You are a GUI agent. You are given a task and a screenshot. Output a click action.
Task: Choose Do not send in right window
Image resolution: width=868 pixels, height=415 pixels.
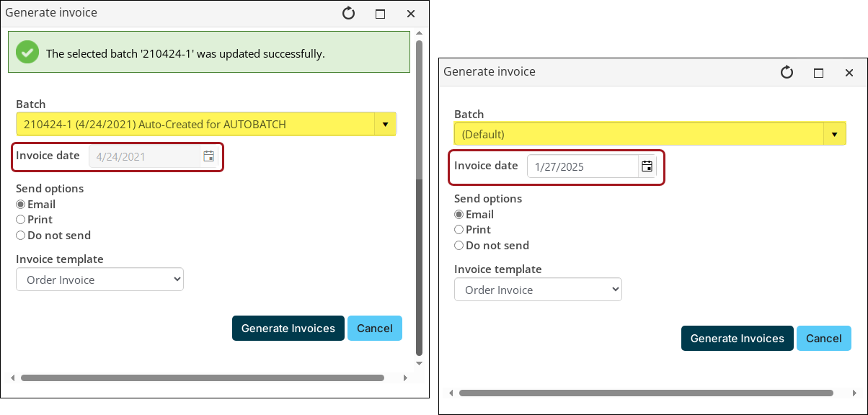459,246
